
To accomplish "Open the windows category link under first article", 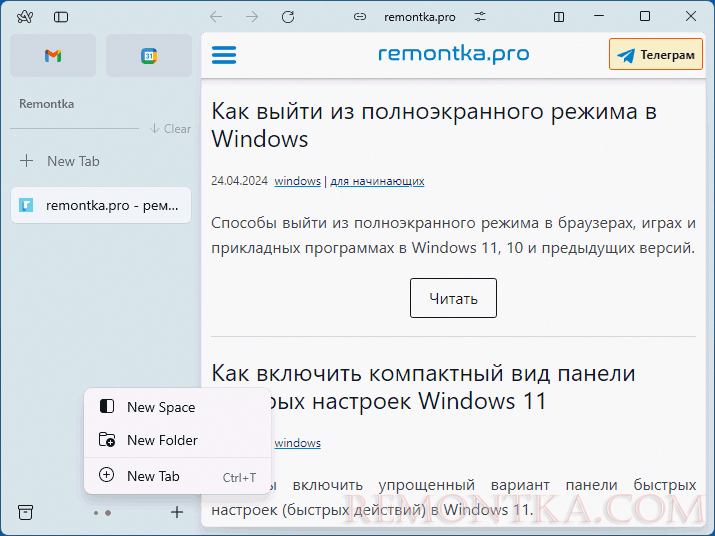I will (x=297, y=181).
